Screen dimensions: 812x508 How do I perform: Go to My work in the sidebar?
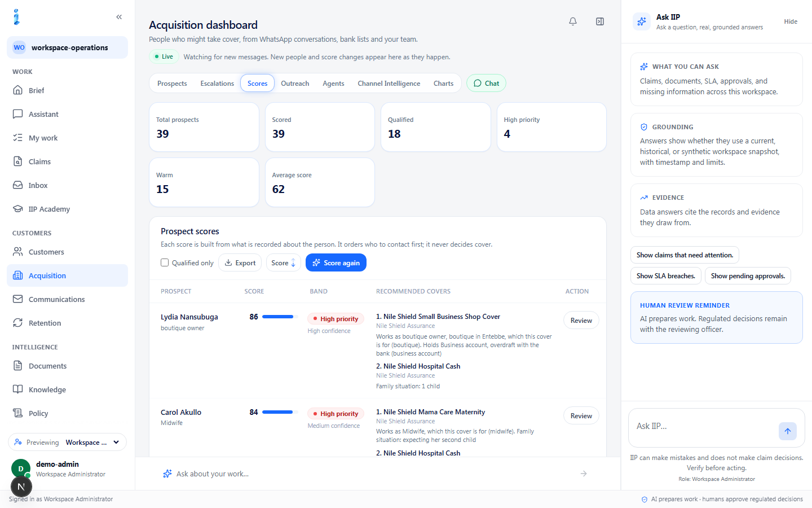coord(67,138)
